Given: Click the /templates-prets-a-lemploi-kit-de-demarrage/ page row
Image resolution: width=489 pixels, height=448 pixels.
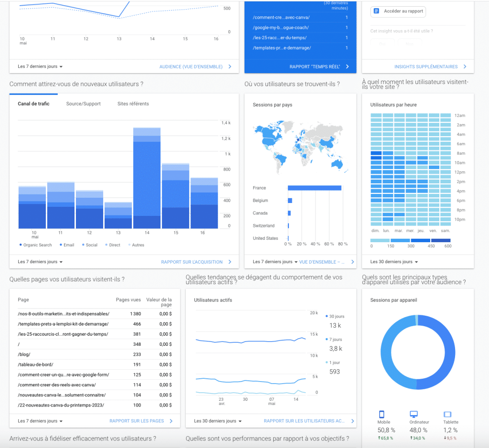Looking at the screenshot, I should pos(95,324).
